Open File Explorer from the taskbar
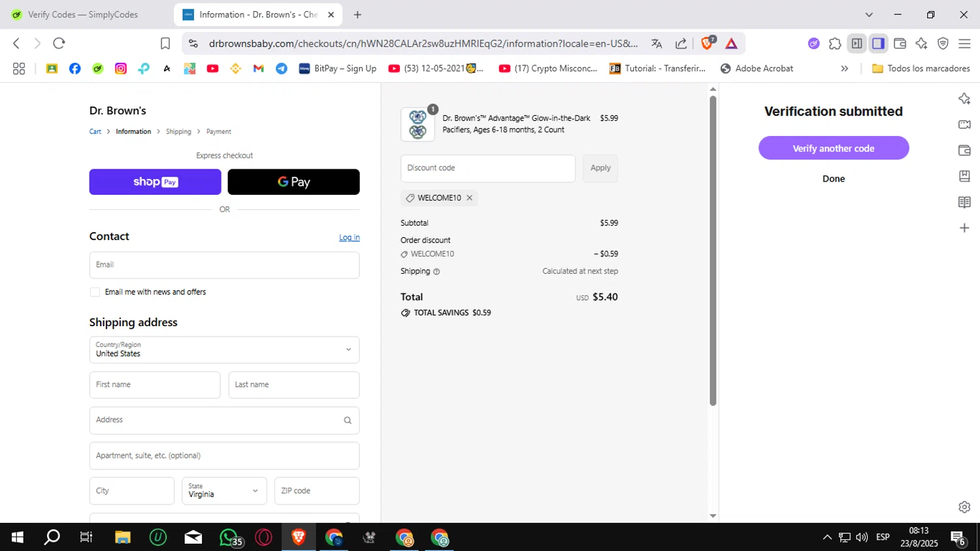This screenshot has height=551, width=980. click(123, 537)
